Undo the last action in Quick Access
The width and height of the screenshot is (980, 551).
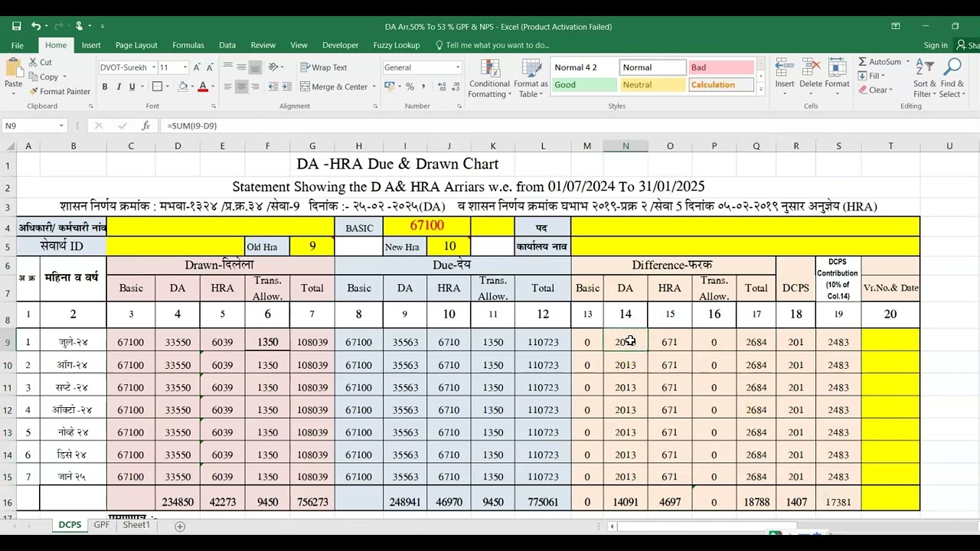[x=36, y=26]
